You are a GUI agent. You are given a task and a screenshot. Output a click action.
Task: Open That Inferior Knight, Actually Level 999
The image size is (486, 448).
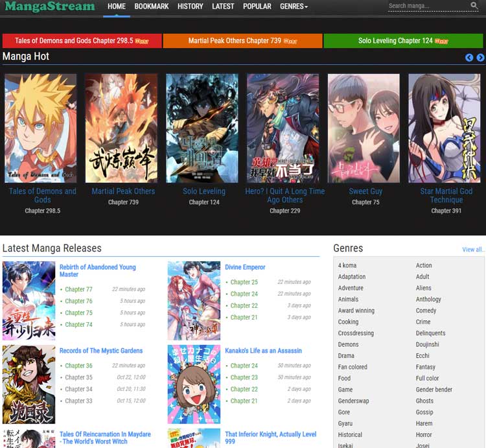[271, 438]
